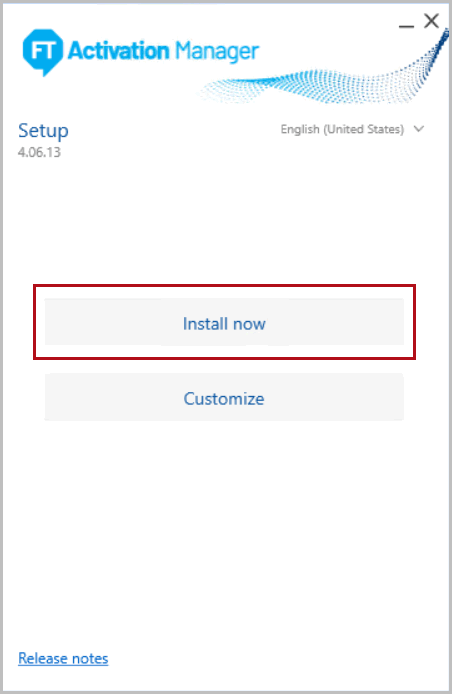Click the chevron beside English (United States)
452x694 pixels.
tap(419, 129)
